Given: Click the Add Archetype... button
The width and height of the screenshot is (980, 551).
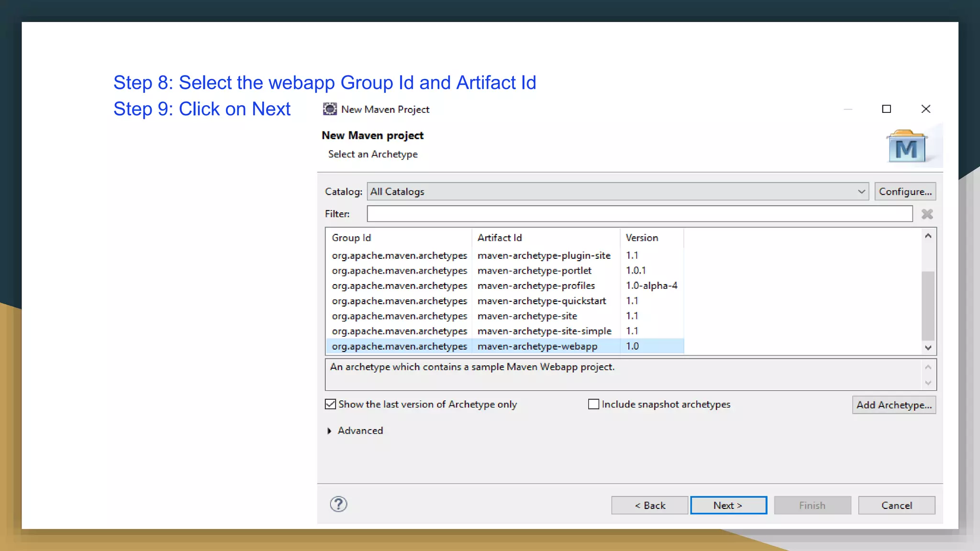Looking at the screenshot, I should click(893, 405).
